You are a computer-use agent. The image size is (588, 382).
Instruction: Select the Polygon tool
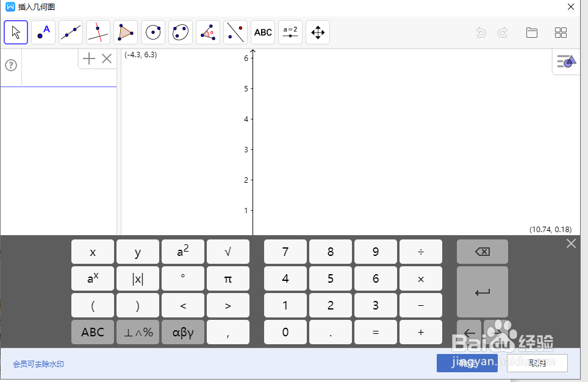coord(126,32)
